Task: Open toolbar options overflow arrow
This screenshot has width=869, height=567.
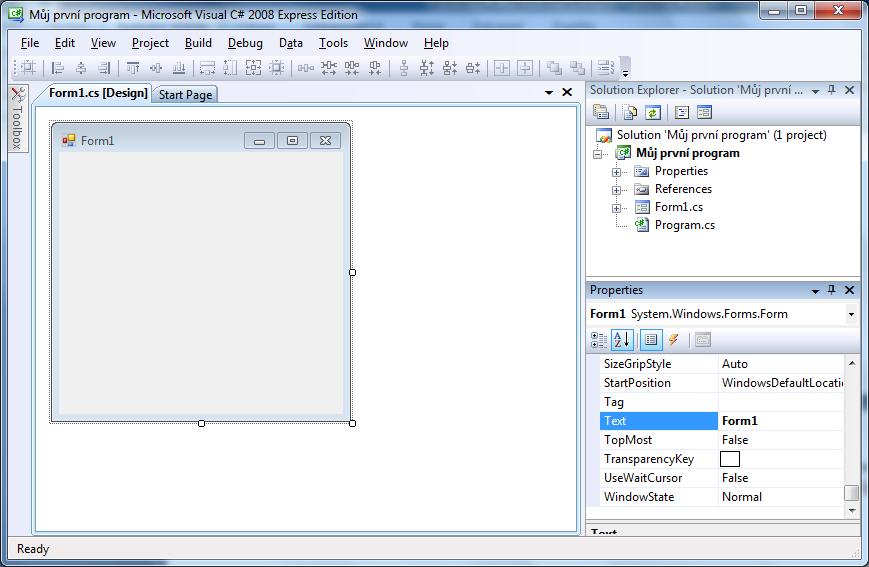Action: (625, 68)
